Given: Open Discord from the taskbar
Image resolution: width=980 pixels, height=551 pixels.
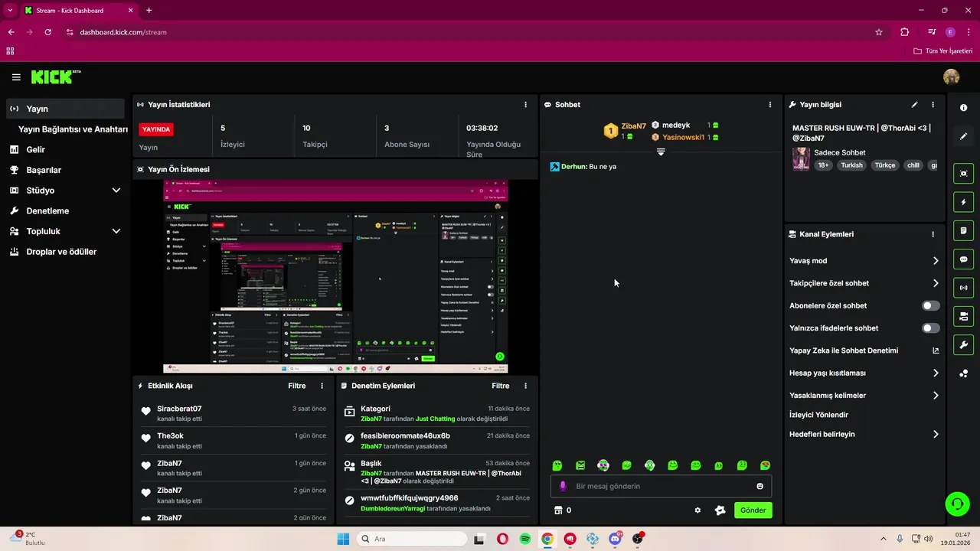Looking at the screenshot, I should (615, 539).
